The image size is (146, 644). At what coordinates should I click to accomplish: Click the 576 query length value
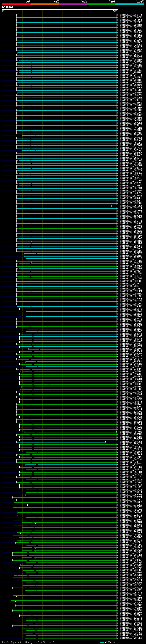(115, 11)
